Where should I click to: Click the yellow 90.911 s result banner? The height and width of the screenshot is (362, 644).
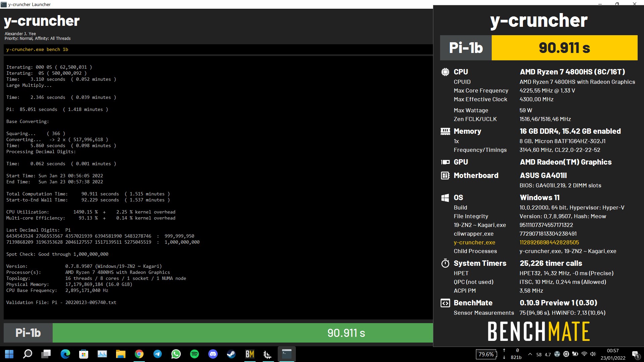click(x=565, y=48)
